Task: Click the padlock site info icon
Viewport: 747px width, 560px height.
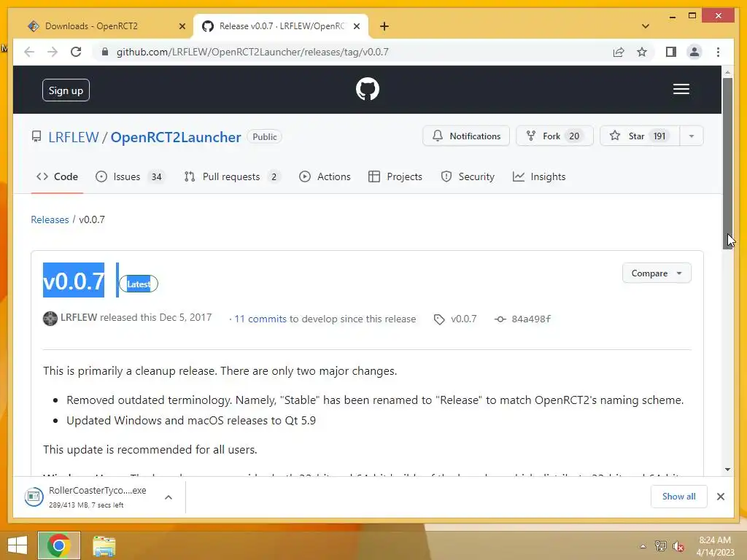Action: click(105, 52)
